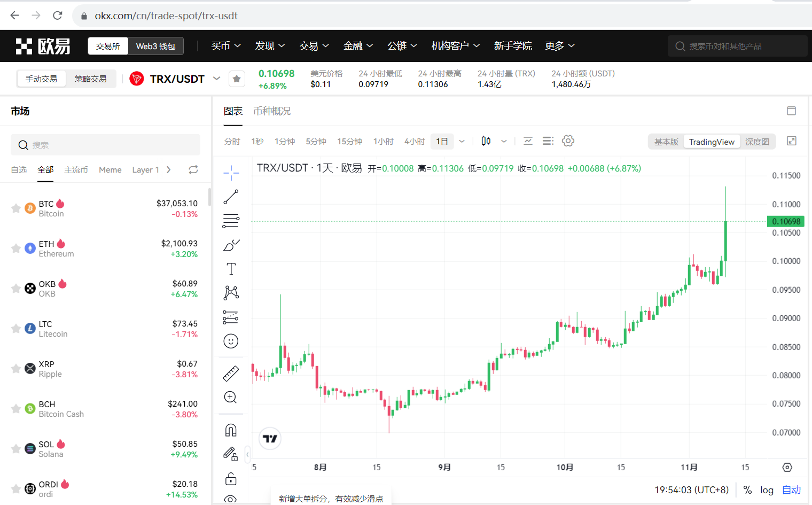This screenshot has height=505, width=812.
Task: Reload the browser page
Action: point(58,15)
